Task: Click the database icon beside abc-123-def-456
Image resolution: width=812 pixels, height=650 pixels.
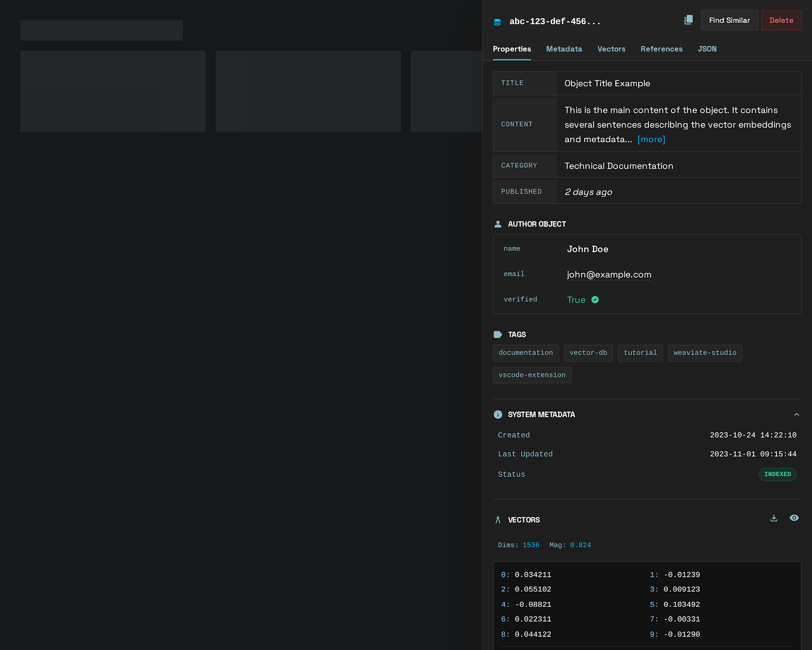Action: (497, 22)
